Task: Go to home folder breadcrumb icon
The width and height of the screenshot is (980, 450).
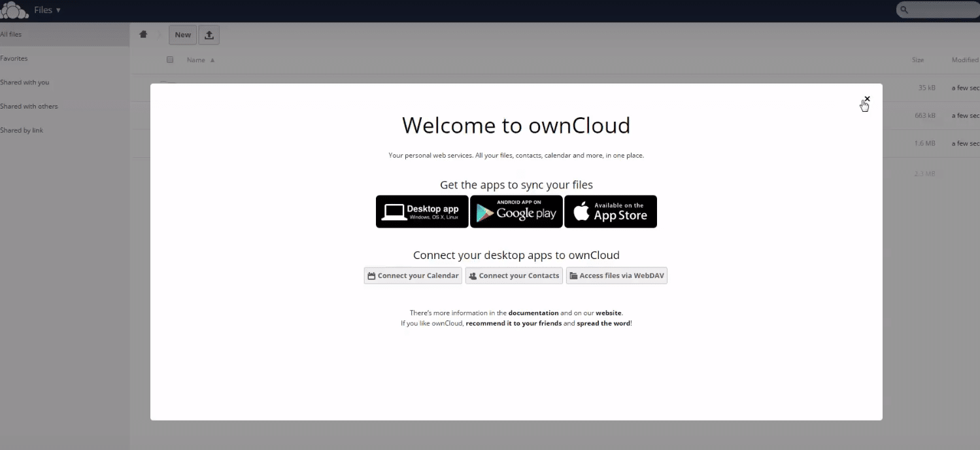Action: pos(143,35)
